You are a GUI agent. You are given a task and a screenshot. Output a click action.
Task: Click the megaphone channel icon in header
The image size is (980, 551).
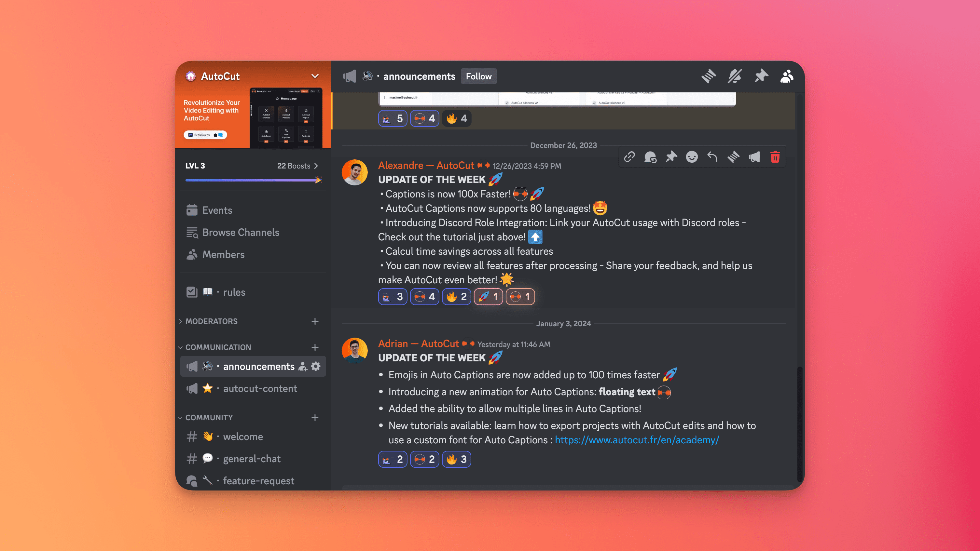click(x=349, y=76)
